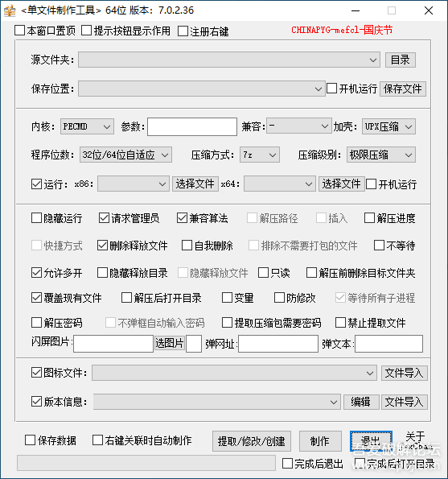Open the 图标文件 dropdown
The height and width of the screenshot is (479, 448).
(234, 373)
